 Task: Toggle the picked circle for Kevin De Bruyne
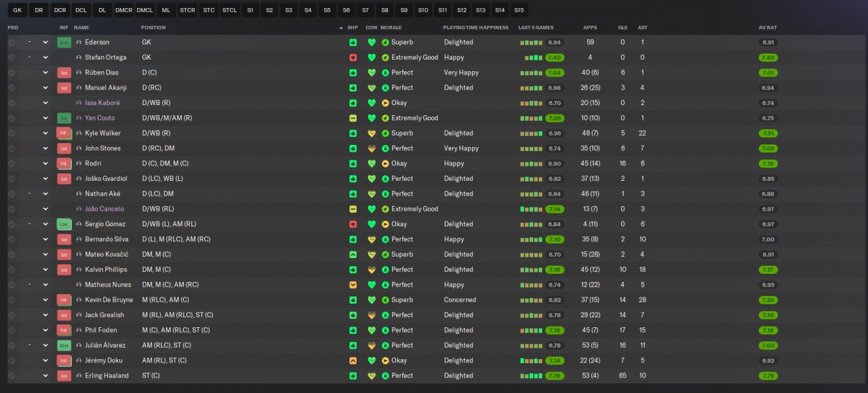[12, 299]
